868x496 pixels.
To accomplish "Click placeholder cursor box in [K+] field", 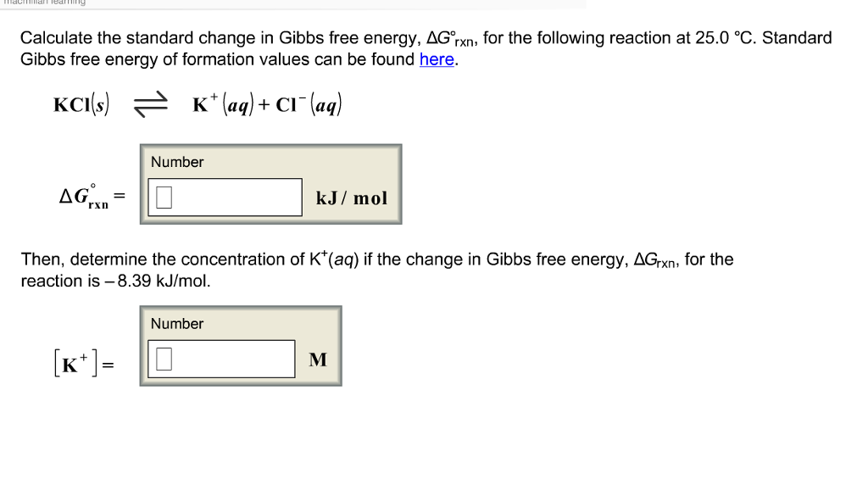I will 164,359.
